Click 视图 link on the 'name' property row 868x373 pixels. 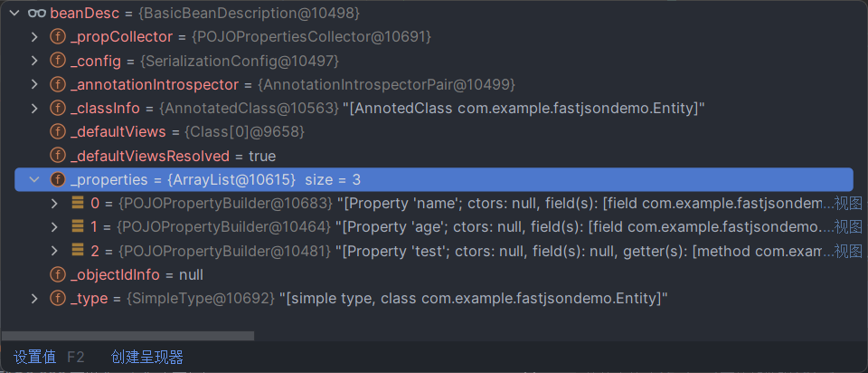(847, 203)
